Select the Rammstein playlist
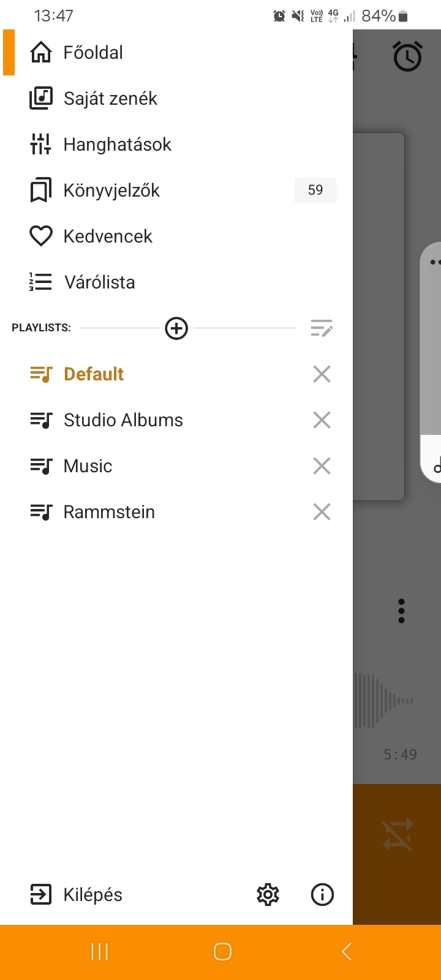The image size is (441, 980). tap(109, 512)
